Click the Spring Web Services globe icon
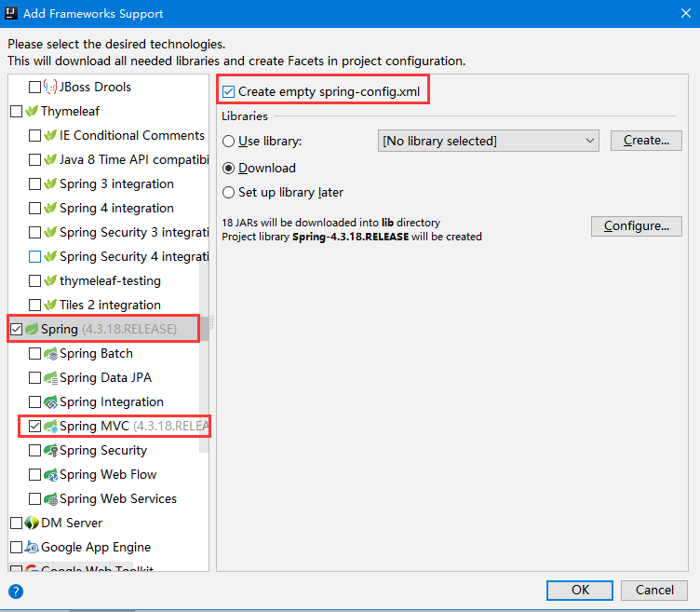 pos(50,498)
